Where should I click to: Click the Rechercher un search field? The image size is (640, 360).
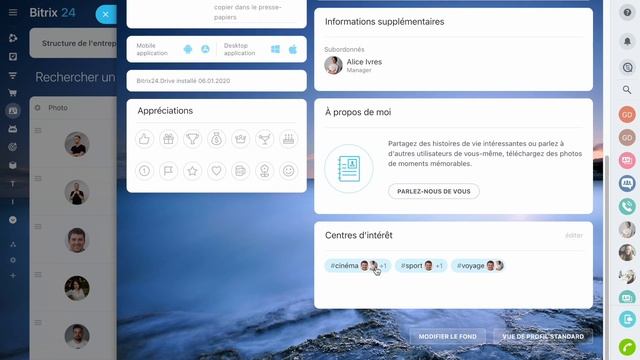pos(75,77)
